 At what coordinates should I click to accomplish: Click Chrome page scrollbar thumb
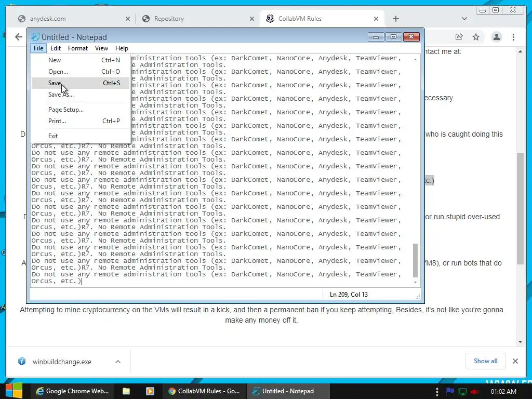click(x=520, y=208)
